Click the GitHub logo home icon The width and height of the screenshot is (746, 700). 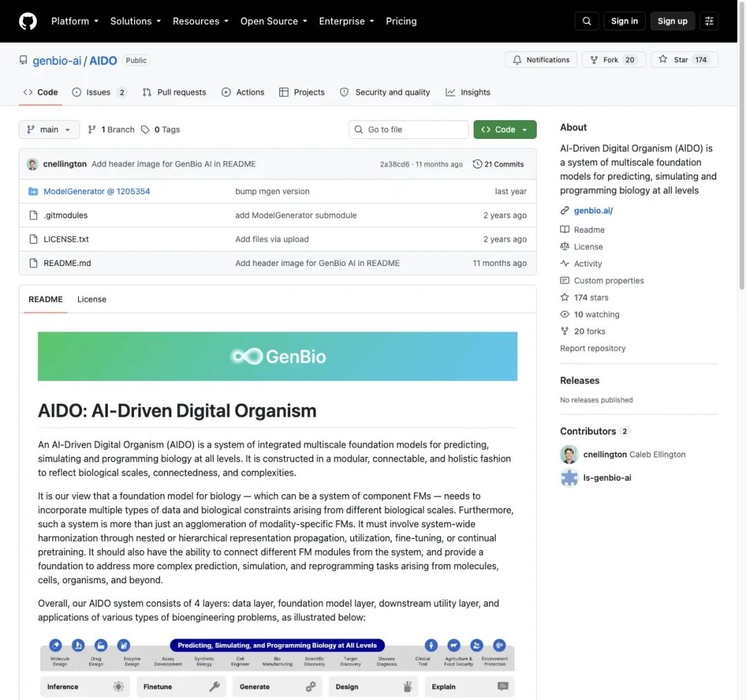click(28, 21)
